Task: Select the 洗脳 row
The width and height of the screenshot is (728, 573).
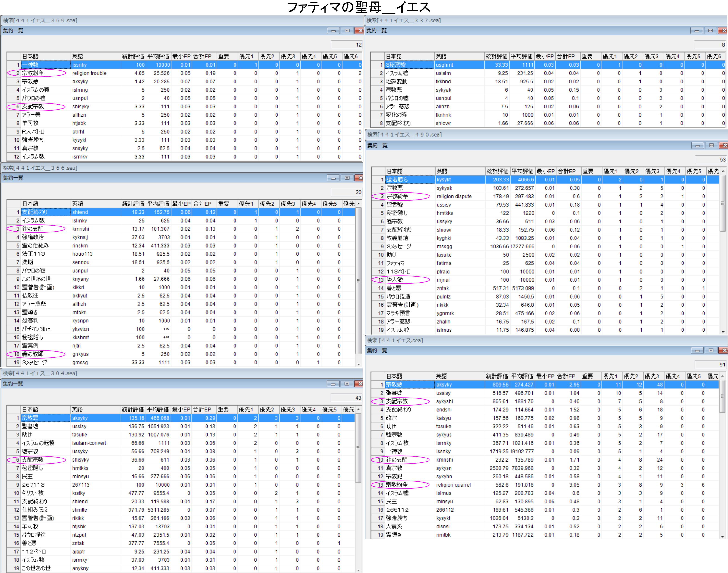Action: pyautogui.click(x=181, y=262)
